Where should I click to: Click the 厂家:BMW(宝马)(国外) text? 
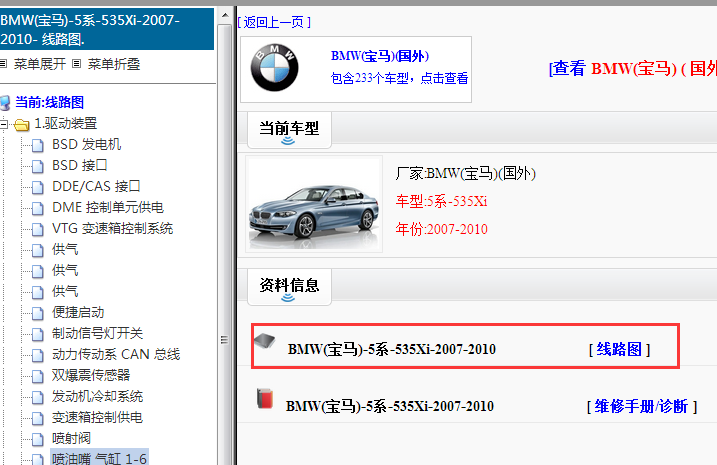[466, 174]
